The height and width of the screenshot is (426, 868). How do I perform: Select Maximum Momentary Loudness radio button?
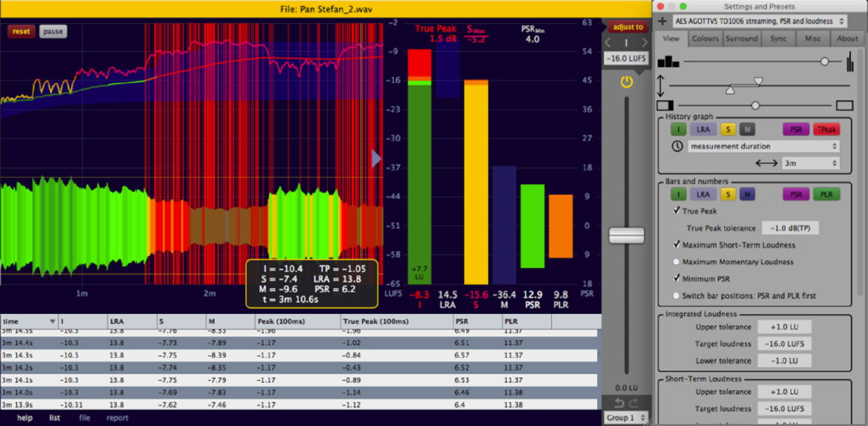coord(677,261)
